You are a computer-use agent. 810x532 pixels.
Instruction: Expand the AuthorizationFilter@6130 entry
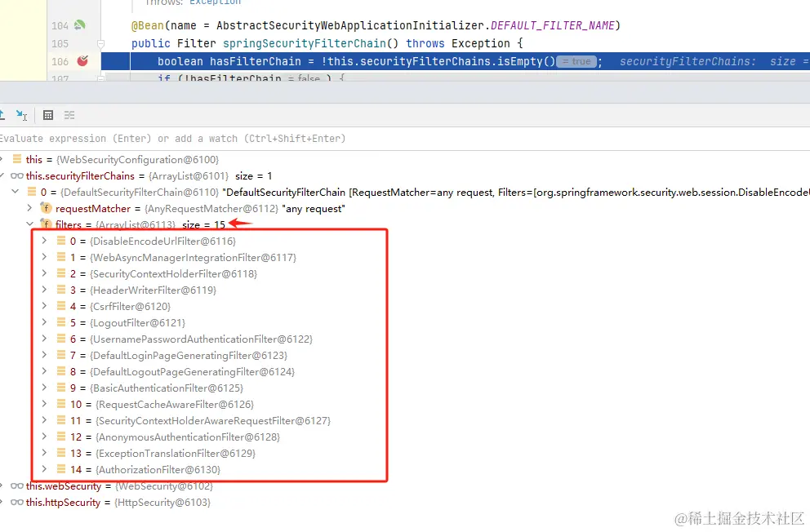pyautogui.click(x=44, y=469)
